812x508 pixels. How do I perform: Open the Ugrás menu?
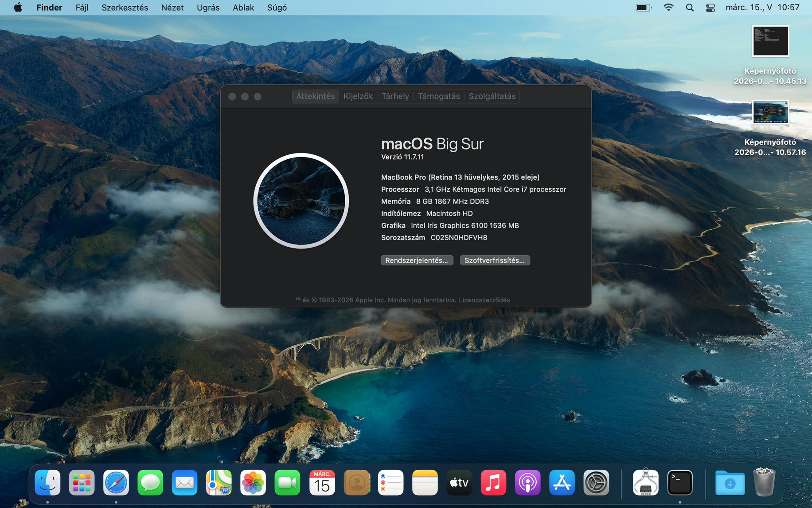coord(208,8)
